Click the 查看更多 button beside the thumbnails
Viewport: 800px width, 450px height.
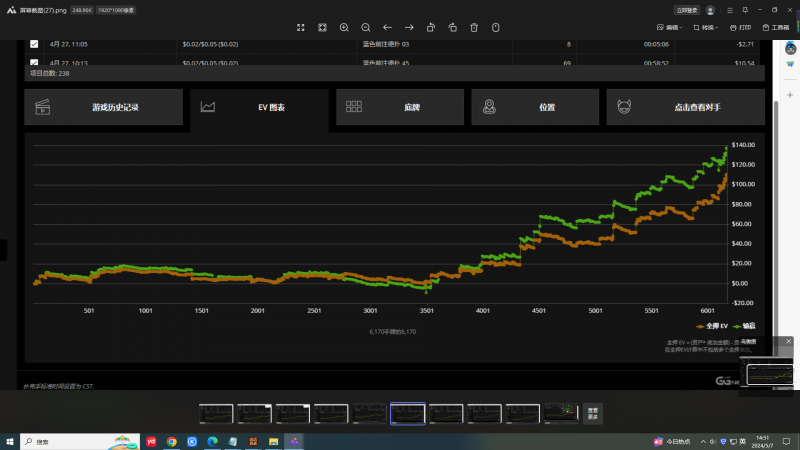[592, 412]
